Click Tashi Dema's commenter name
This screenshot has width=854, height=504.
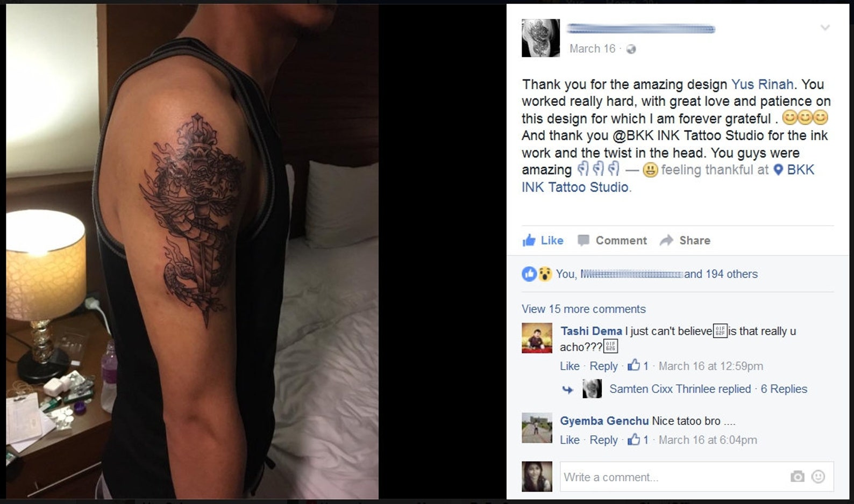click(x=591, y=331)
